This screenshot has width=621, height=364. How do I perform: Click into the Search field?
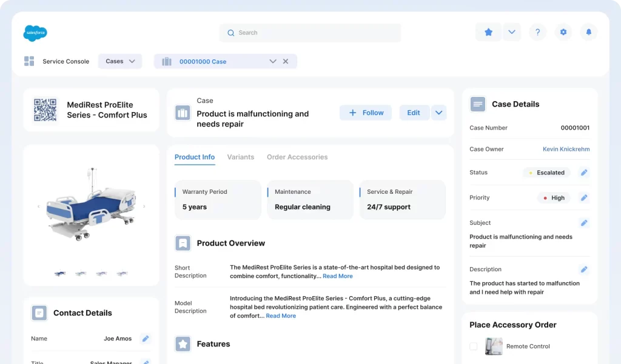coord(310,33)
